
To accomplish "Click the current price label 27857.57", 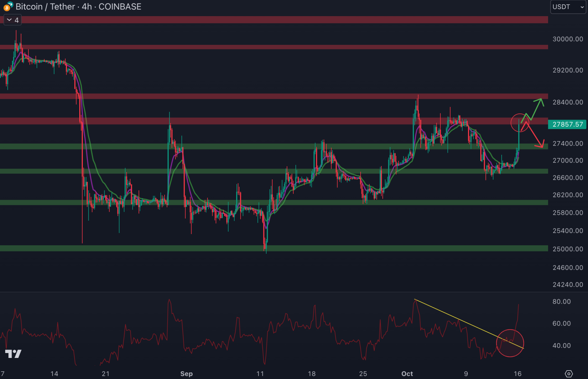I will point(567,124).
